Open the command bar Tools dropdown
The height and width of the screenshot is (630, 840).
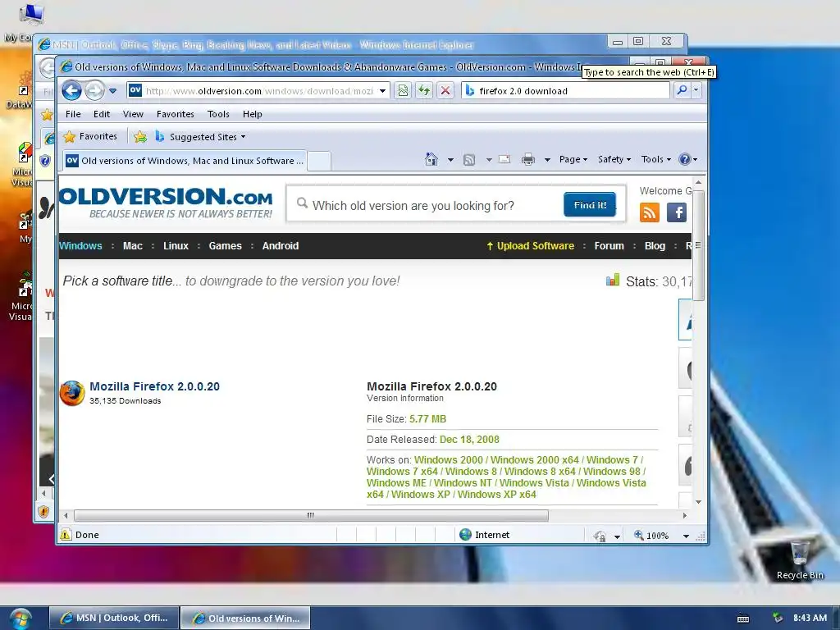pos(655,159)
